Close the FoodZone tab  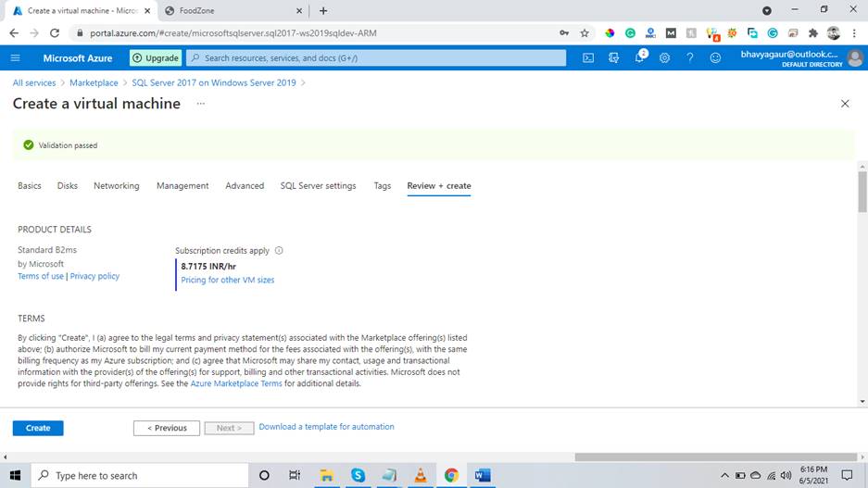click(x=299, y=10)
